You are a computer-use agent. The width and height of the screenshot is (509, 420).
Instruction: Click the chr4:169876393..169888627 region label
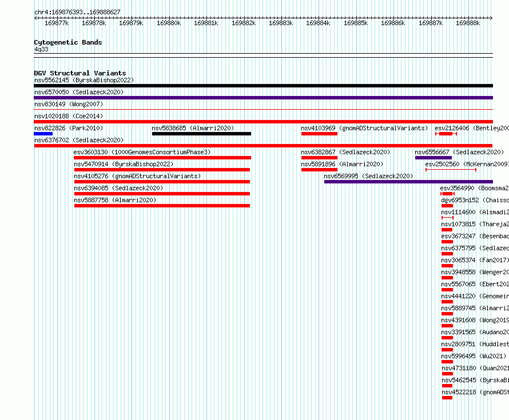(x=77, y=12)
